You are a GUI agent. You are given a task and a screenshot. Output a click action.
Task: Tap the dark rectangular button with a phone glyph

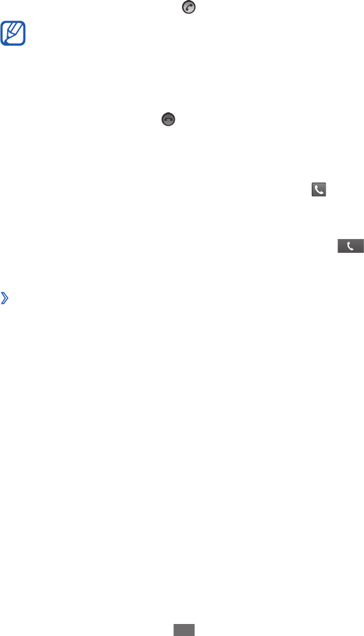[351, 246]
